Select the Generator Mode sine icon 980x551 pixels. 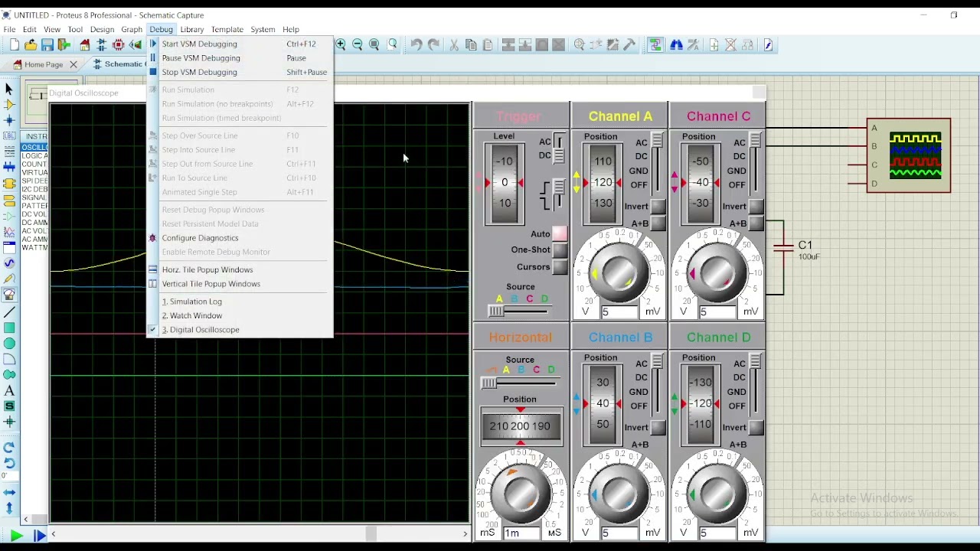(x=9, y=262)
